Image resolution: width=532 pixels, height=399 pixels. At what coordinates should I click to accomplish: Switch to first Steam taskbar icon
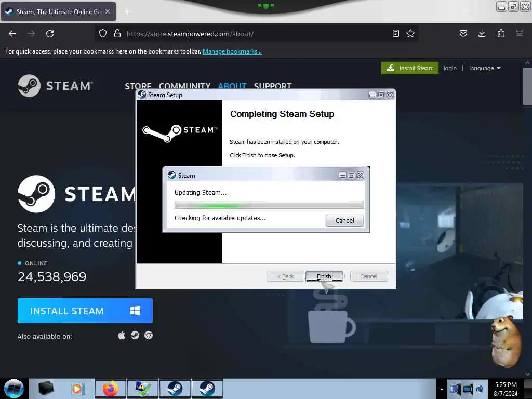coord(175,389)
